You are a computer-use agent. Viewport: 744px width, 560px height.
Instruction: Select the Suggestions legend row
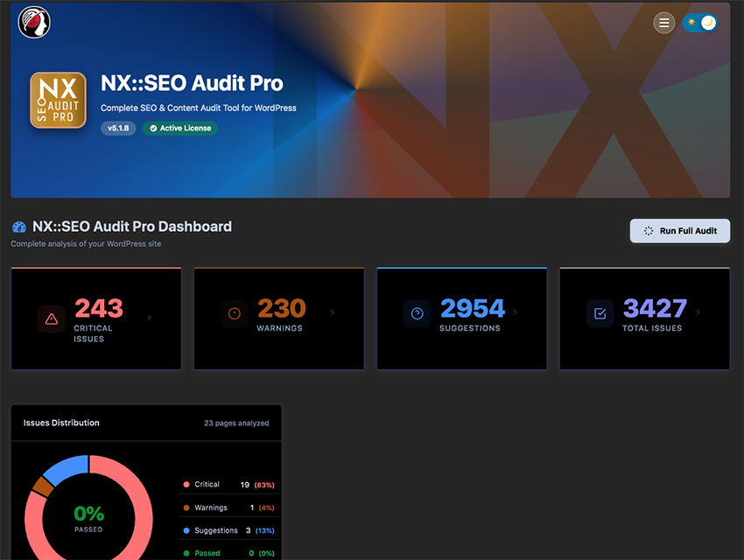pos(228,530)
